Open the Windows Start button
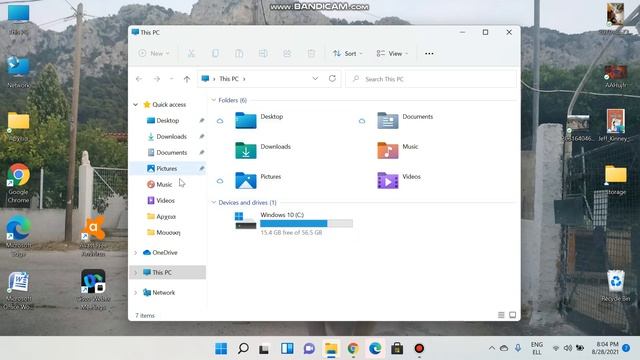640x360 pixels. click(221, 349)
